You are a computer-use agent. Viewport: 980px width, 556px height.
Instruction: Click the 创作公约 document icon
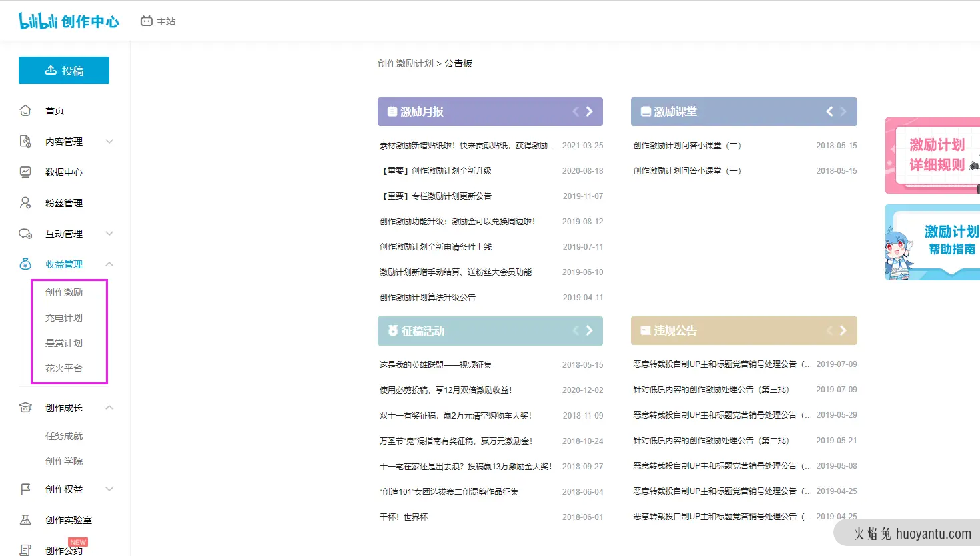(x=25, y=550)
